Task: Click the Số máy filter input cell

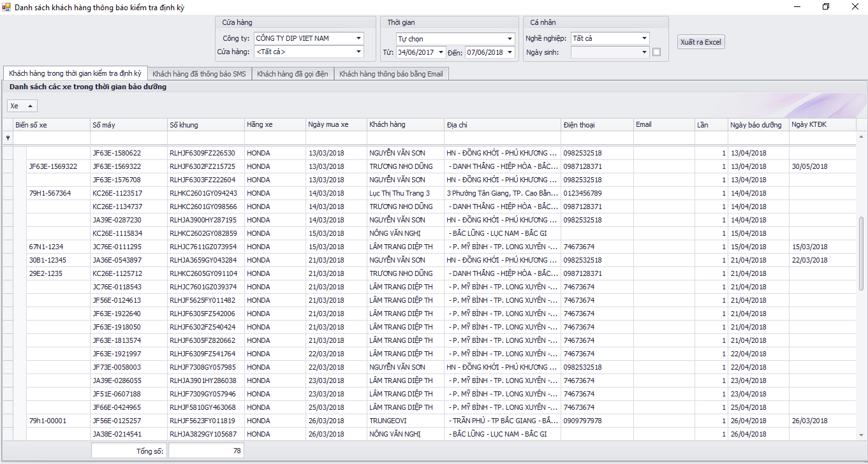Action: coord(128,138)
